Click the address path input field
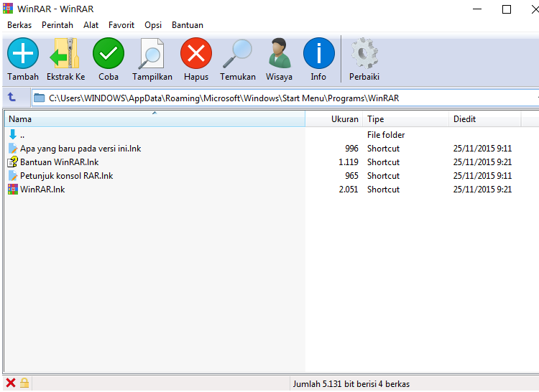The width and height of the screenshot is (539, 392). [285, 98]
